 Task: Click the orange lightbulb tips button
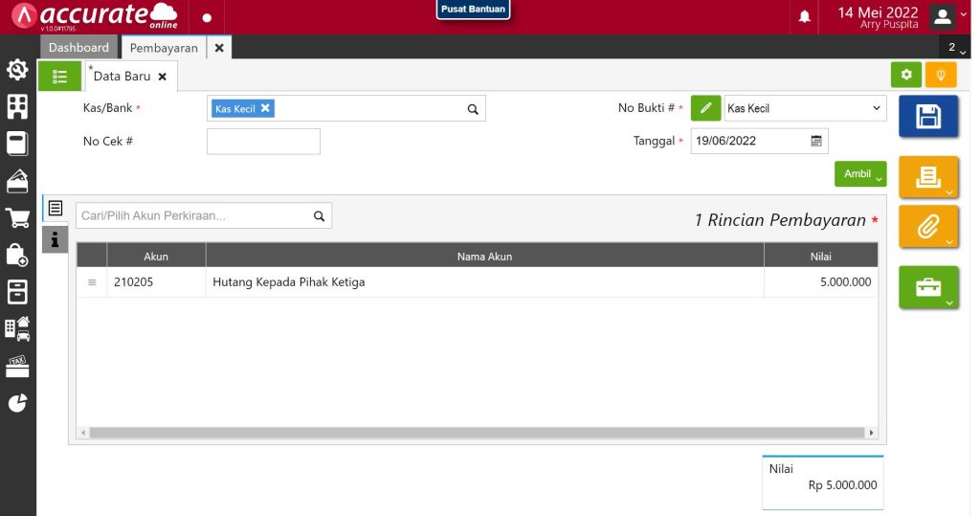pyautogui.click(x=941, y=75)
